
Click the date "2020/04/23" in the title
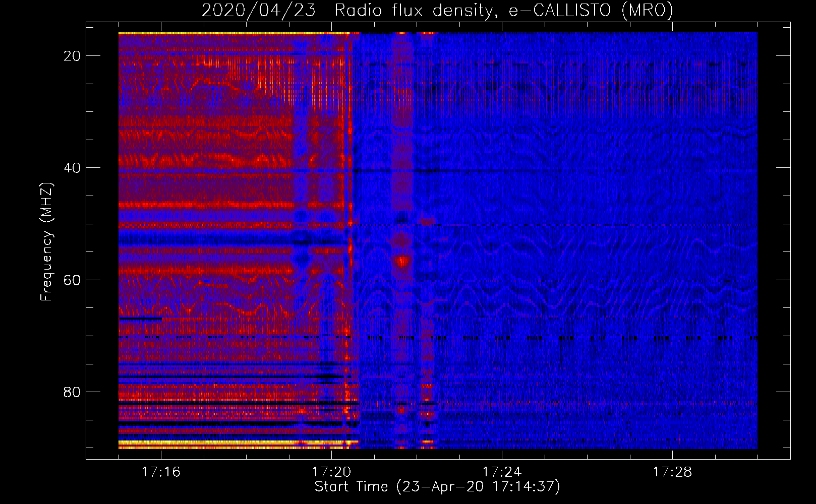point(259,10)
